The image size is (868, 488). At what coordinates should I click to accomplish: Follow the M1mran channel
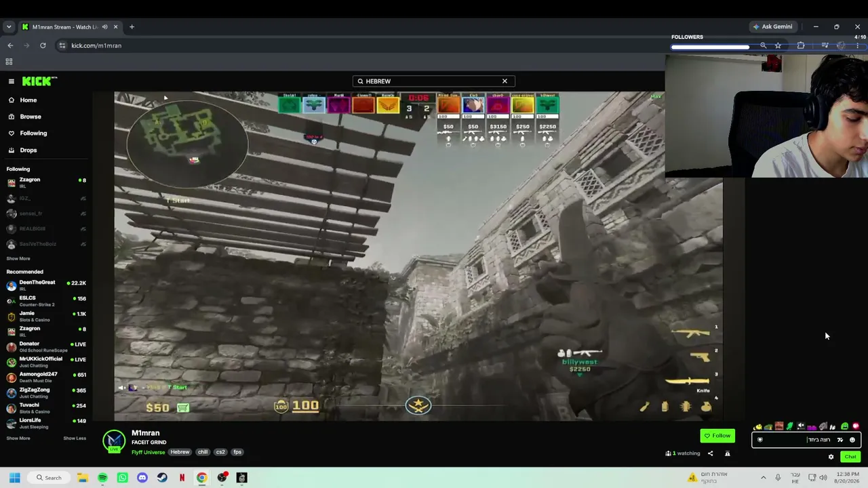point(717,436)
